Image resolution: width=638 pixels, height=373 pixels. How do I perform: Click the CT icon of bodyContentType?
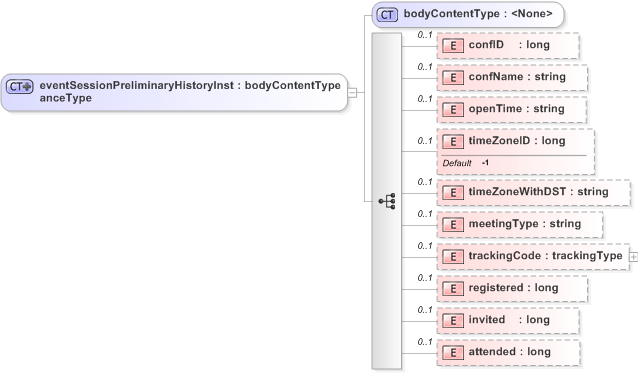(387, 15)
